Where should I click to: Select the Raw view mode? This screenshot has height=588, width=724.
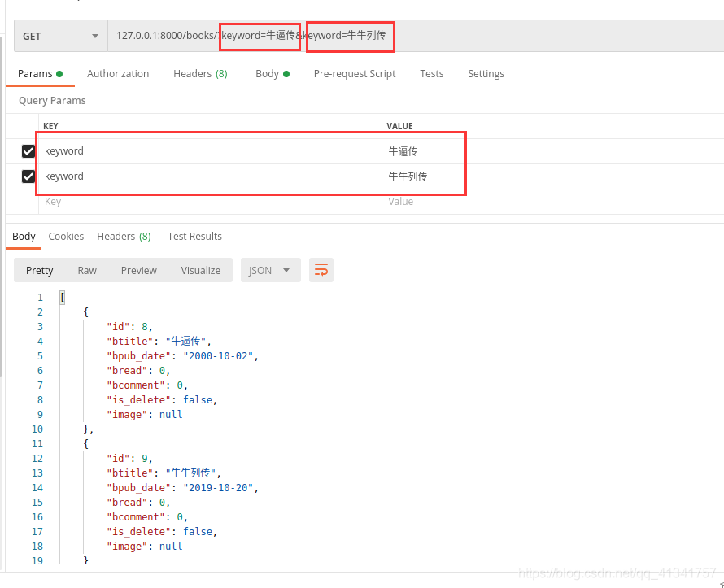tap(87, 271)
